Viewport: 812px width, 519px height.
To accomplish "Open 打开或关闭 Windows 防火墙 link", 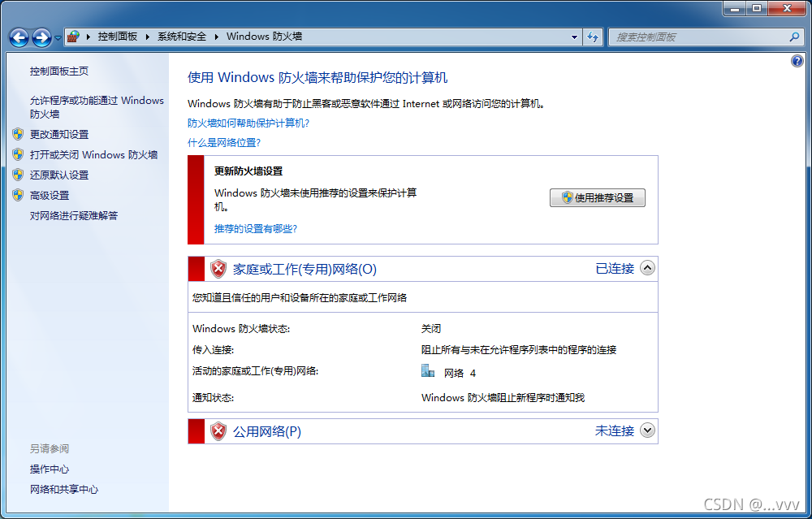I will [x=93, y=154].
